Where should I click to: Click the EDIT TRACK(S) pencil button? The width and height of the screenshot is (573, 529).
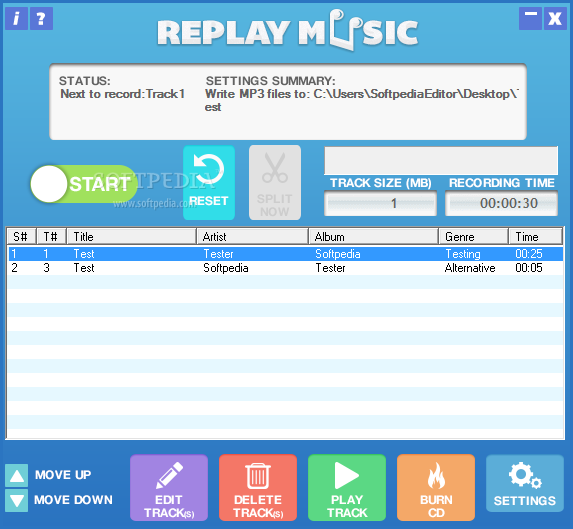pyautogui.click(x=169, y=488)
